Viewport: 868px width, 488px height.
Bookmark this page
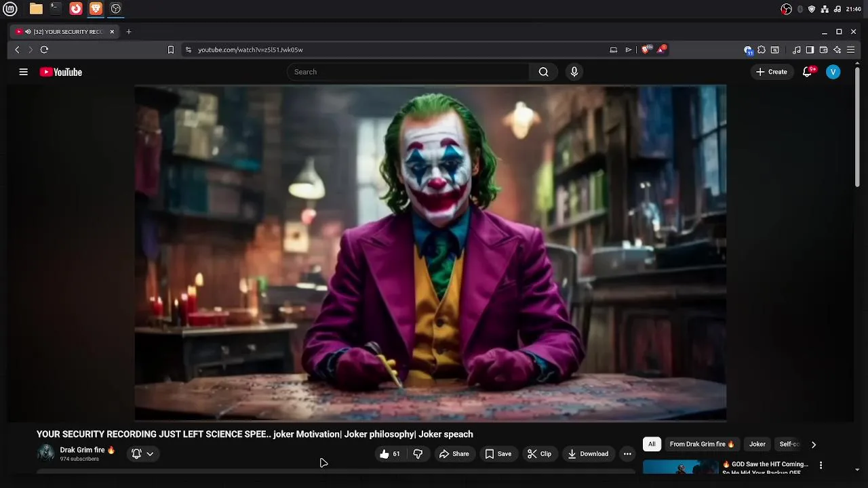coord(171,49)
